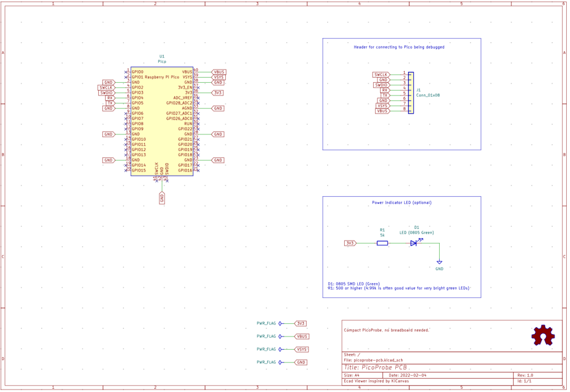Click the 'J1' reference text
Viewport: 570px width, 392px height.
click(419, 90)
